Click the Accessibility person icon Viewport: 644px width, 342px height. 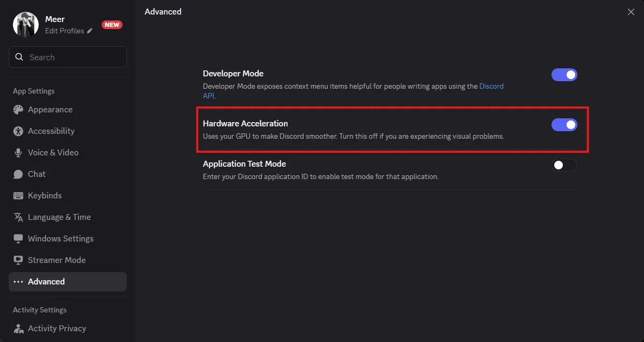(x=18, y=131)
